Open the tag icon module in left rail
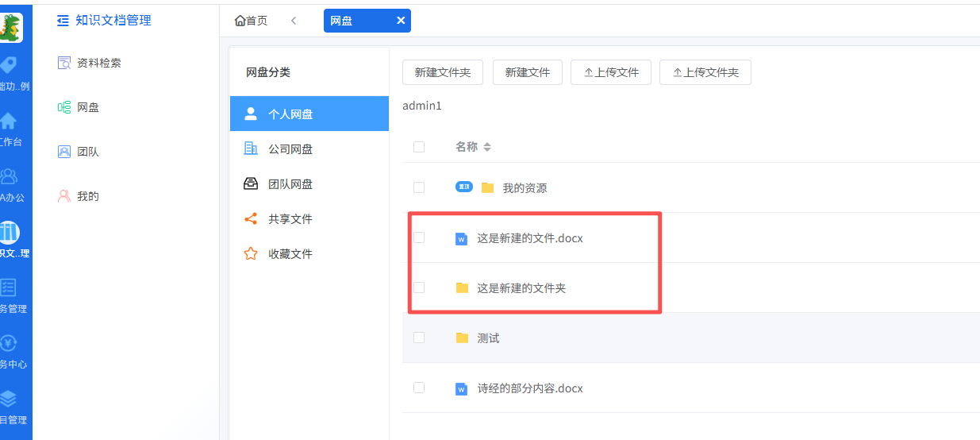This screenshot has height=440, width=980. pyautogui.click(x=8, y=65)
